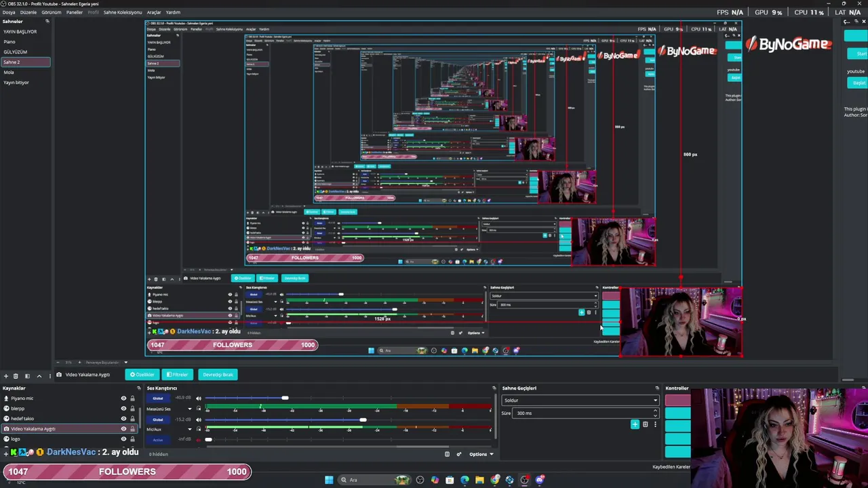This screenshot has width=868, height=488.
Task: Click the Özellikler button
Action: [142, 375]
